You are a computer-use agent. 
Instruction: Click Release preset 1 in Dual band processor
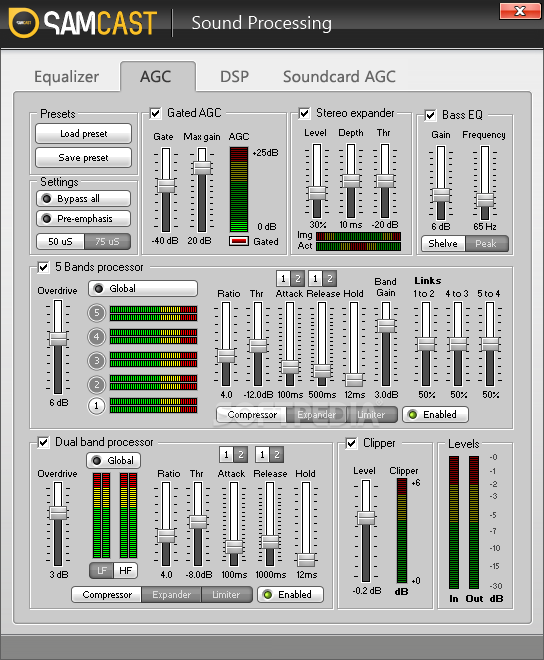262,455
